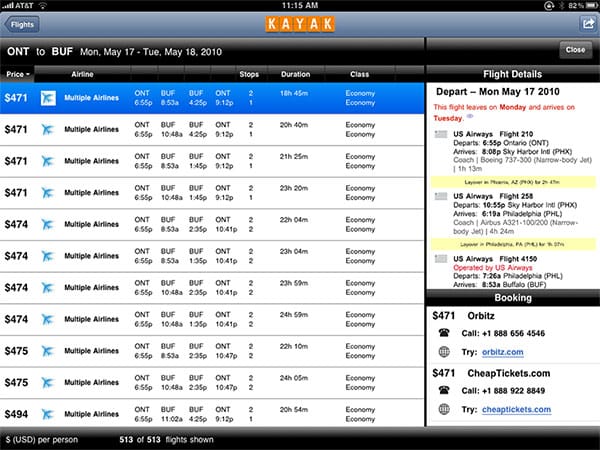
Task: Tap the $ (USD) per person label
Action: click(x=41, y=440)
